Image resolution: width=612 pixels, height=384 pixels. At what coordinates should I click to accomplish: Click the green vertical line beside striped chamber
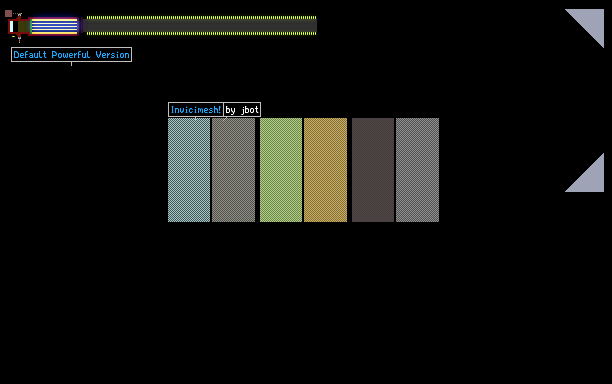31,27
